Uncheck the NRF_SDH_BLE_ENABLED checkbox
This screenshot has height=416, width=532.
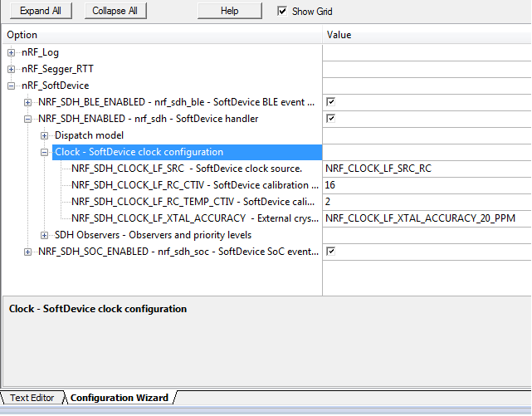[x=330, y=102]
